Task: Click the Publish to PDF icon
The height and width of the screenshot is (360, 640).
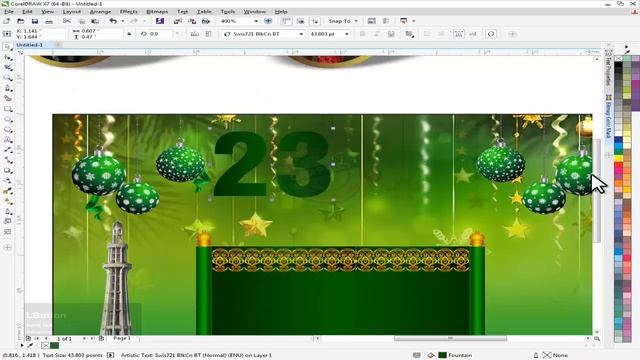Action: 206,21
